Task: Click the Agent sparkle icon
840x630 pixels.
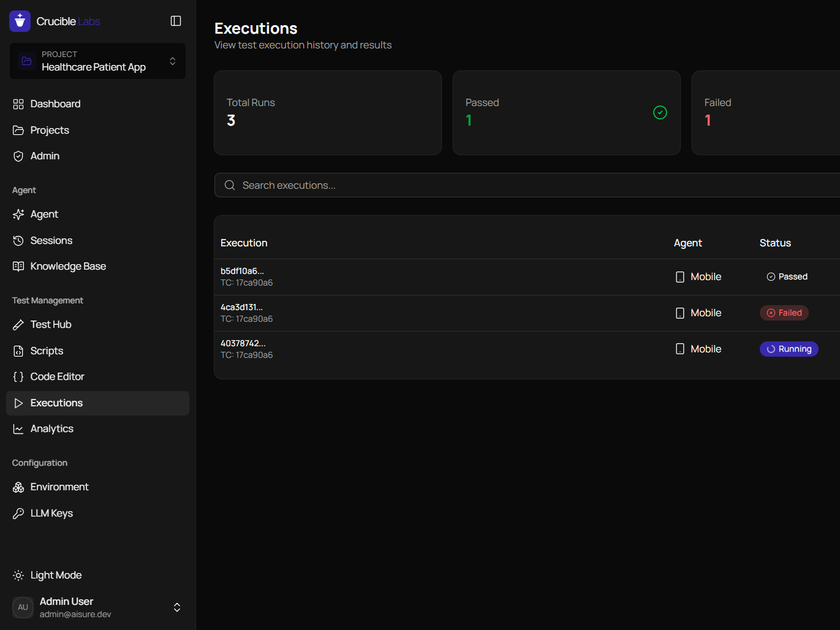Action: point(18,214)
